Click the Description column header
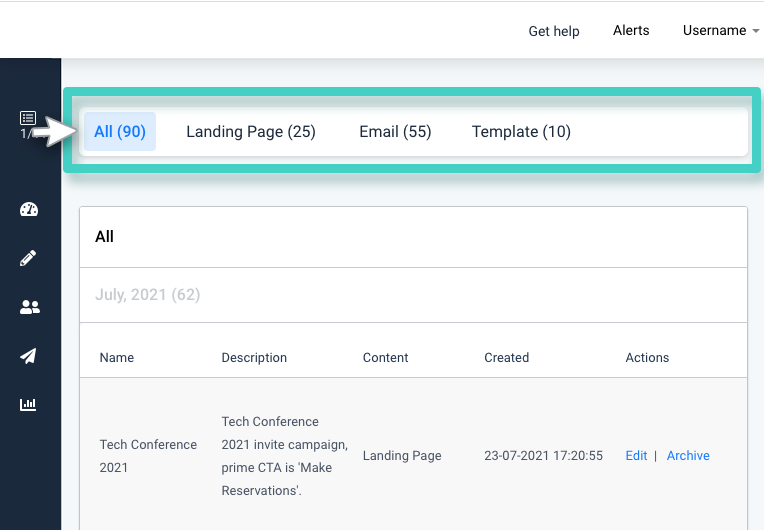Viewport: 764px width, 530px height. [254, 358]
